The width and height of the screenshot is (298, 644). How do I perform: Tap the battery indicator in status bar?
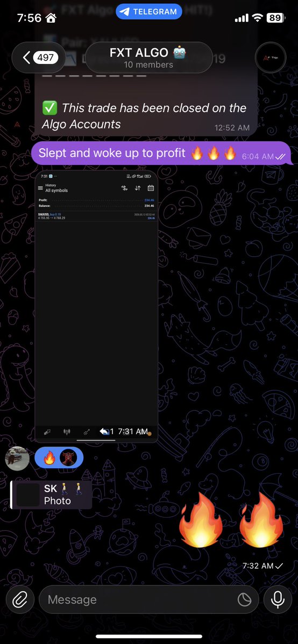tap(276, 18)
